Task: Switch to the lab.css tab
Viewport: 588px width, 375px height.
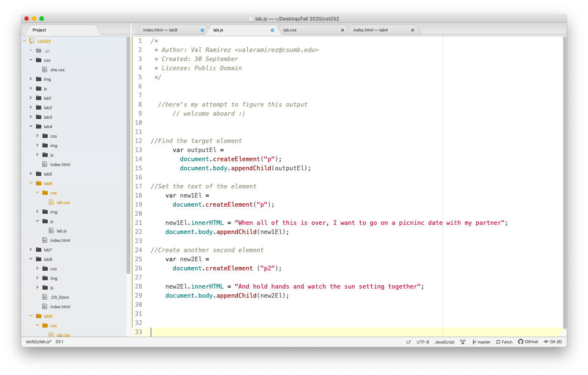Action: pos(290,30)
